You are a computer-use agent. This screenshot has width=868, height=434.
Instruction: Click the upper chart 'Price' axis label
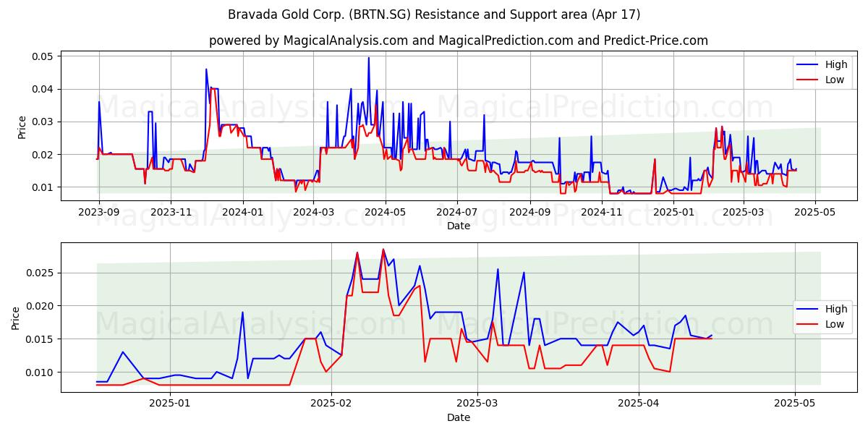[x=22, y=126]
